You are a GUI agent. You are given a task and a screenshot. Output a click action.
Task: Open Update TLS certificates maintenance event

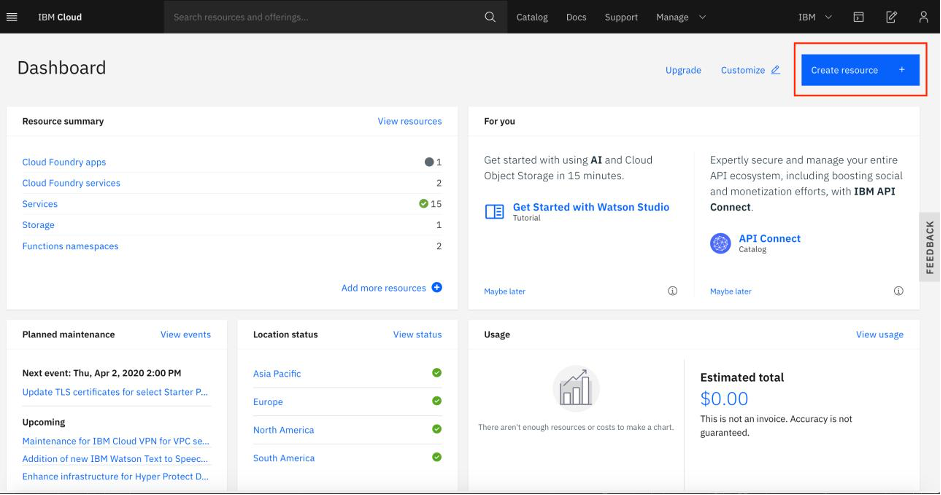115,392
